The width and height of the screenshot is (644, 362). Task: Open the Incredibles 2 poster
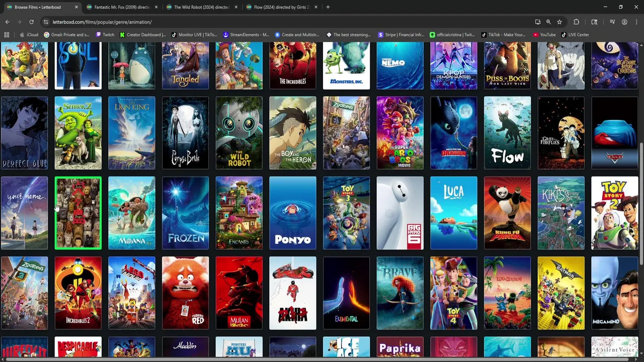(x=78, y=293)
